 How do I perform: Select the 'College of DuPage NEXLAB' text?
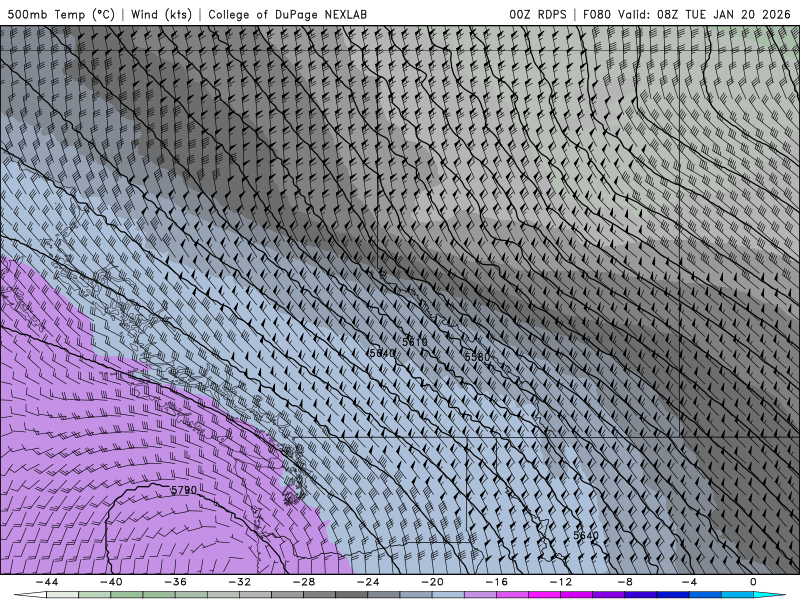pyautogui.click(x=287, y=14)
